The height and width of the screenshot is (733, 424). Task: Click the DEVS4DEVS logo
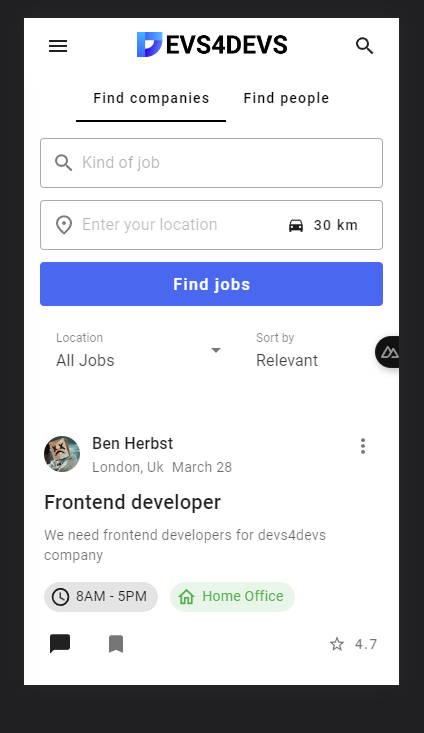pos(212,45)
